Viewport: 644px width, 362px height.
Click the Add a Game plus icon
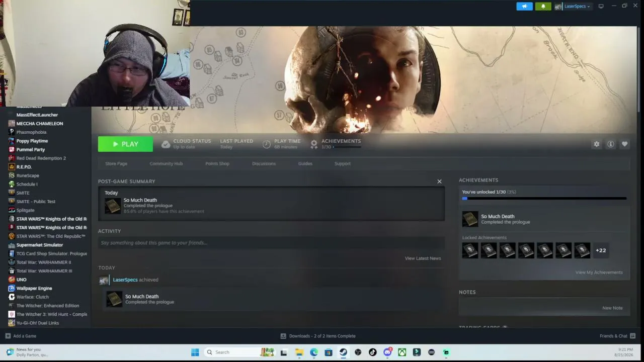tap(8, 336)
